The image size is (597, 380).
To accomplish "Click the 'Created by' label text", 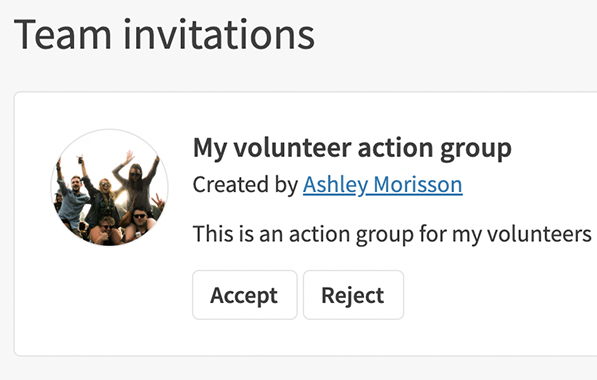I will [245, 185].
